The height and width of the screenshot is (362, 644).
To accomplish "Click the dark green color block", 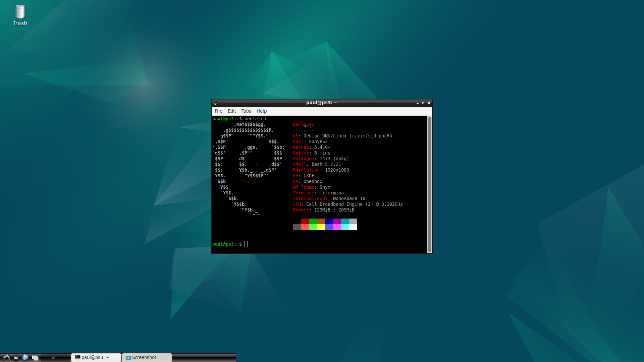I will [313, 221].
